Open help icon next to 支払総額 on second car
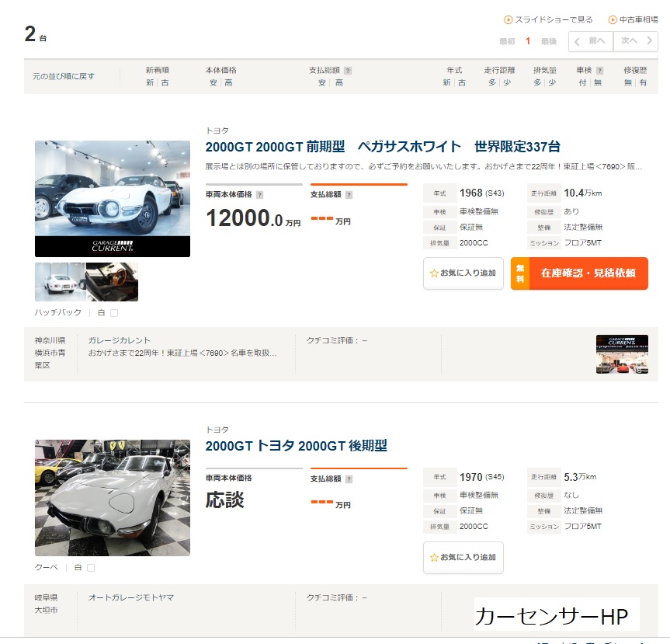 (x=349, y=479)
